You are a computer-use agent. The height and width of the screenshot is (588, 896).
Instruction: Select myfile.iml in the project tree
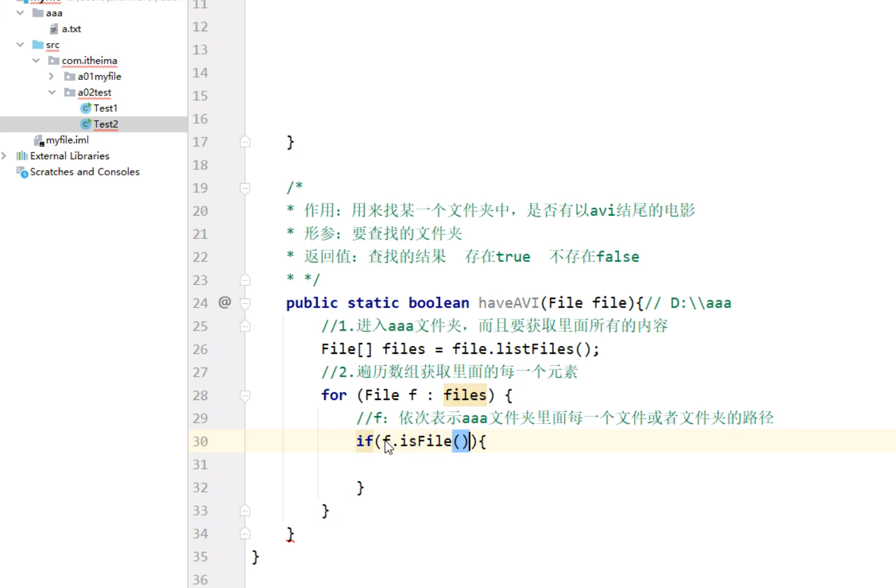67,140
